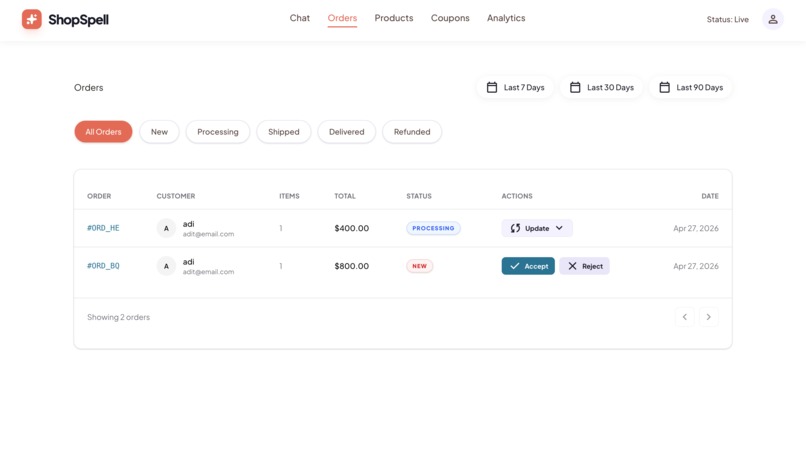Viewport: 806px width, 454px height.
Task: Go to next page of orders
Action: click(x=708, y=317)
